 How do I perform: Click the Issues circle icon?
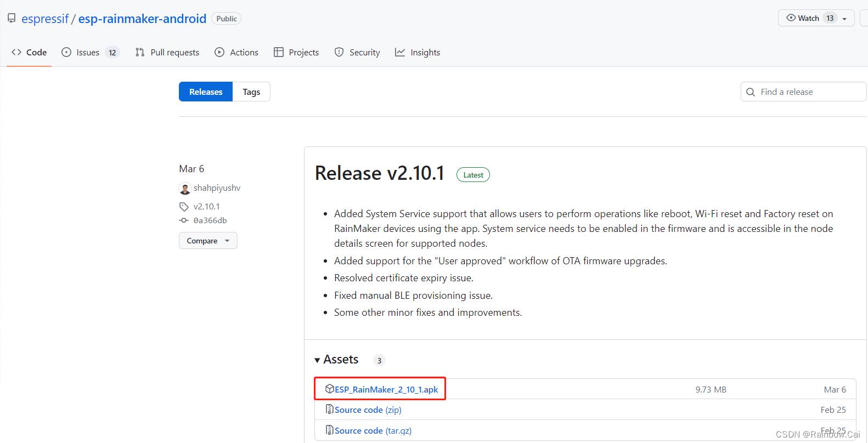[66, 52]
